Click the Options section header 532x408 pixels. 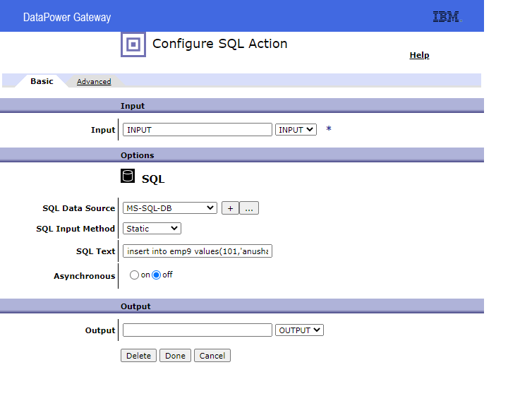tap(242, 155)
